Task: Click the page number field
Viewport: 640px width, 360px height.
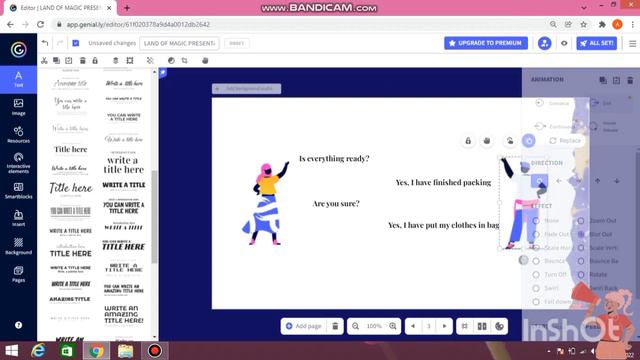Action: pos(429,326)
